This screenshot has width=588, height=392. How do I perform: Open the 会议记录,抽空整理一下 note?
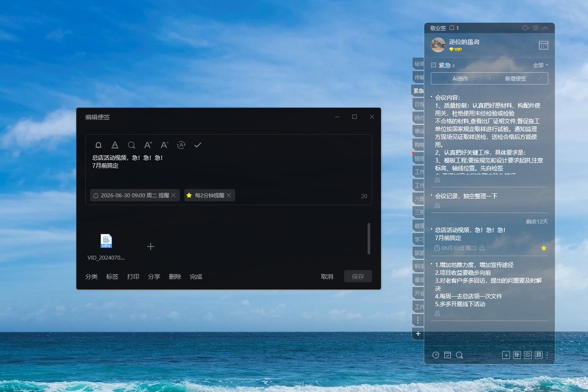[x=466, y=196]
